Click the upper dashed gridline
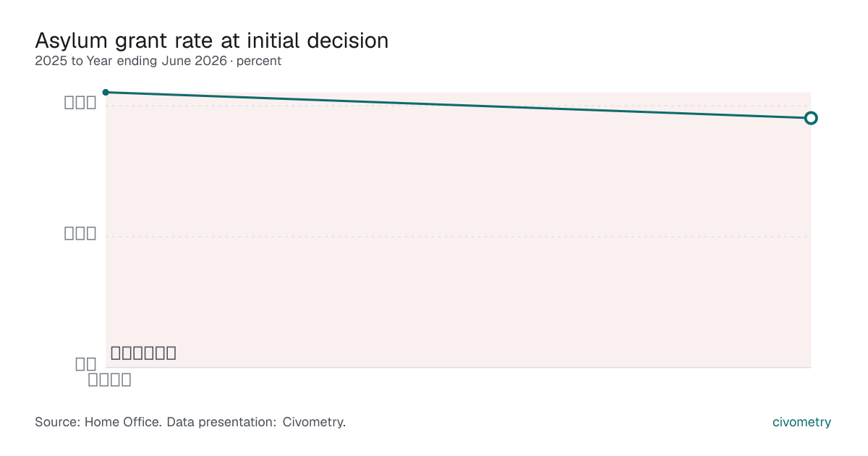 click(458, 106)
